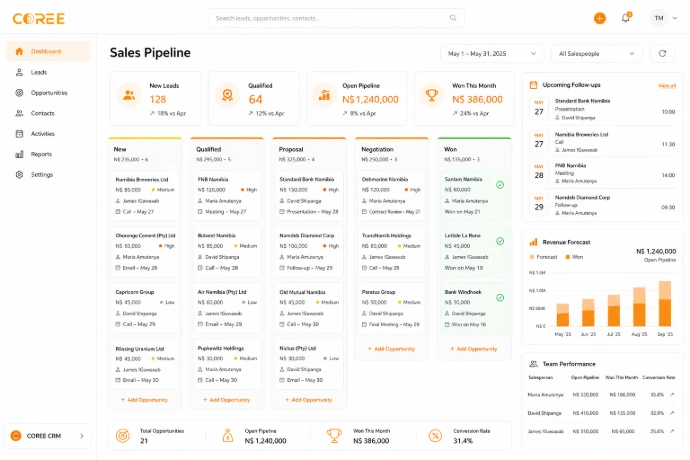
Task: Click the May 28 FNB Namibia follow-up
Action: 602,173
